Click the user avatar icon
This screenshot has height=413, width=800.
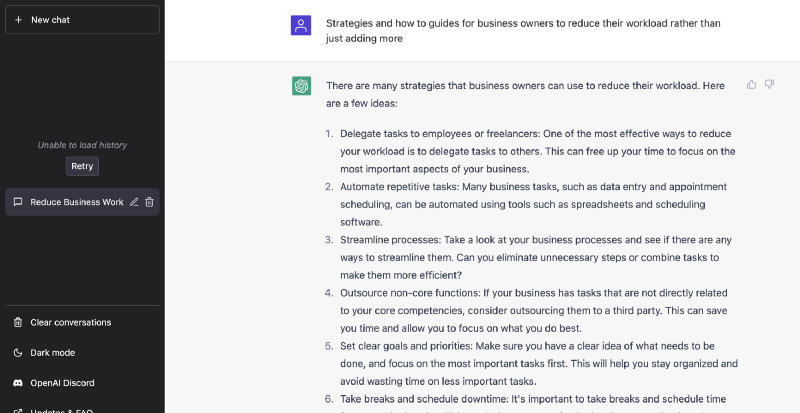tap(301, 25)
